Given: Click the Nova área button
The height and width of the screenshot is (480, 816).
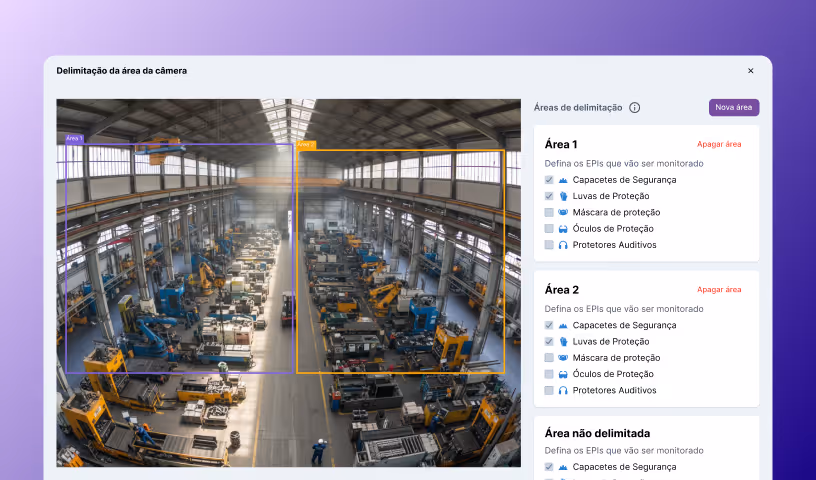Looking at the screenshot, I should (x=734, y=107).
